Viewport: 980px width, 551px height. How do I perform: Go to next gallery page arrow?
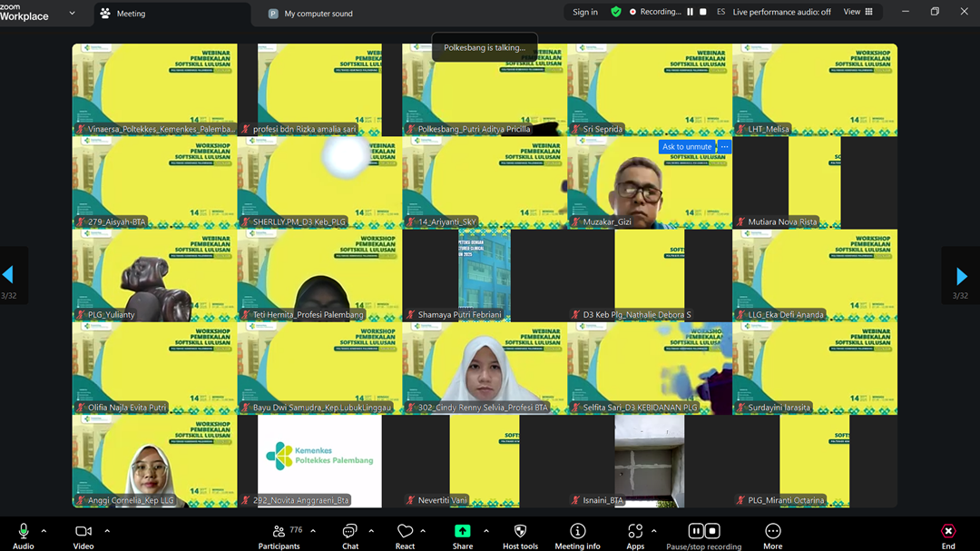(x=961, y=275)
